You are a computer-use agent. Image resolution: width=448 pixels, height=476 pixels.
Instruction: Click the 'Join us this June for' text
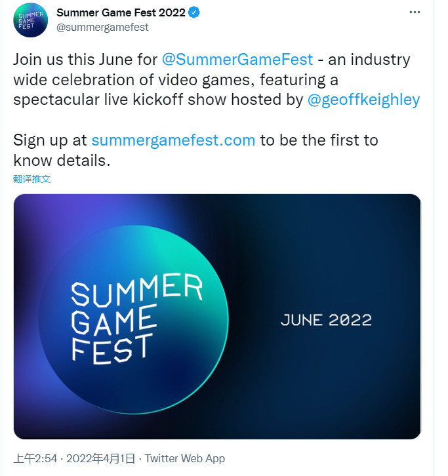coord(85,59)
